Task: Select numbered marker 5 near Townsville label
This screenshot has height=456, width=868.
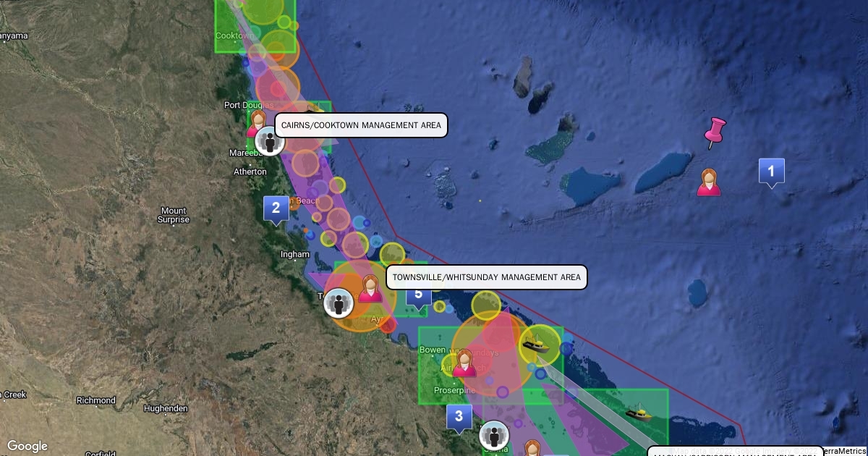Action: (418, 295)
